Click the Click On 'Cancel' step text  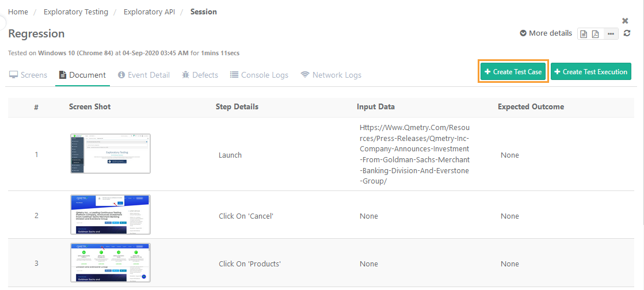[x=246, y=216]
